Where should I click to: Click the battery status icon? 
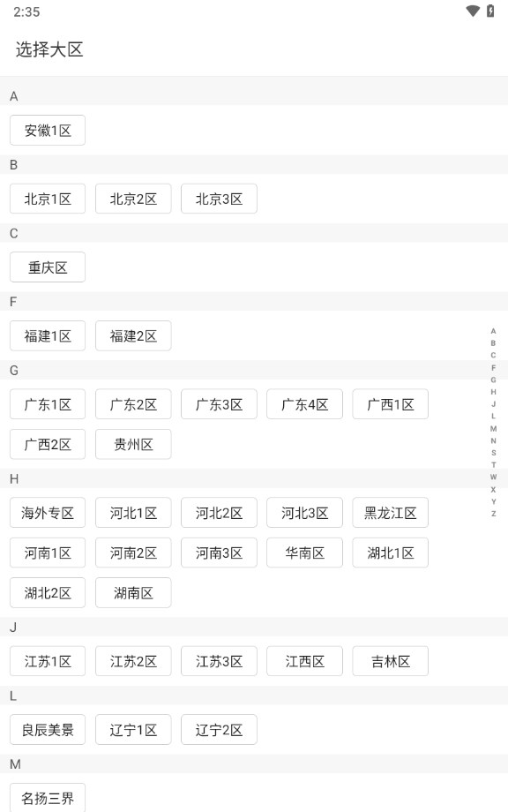490,11
